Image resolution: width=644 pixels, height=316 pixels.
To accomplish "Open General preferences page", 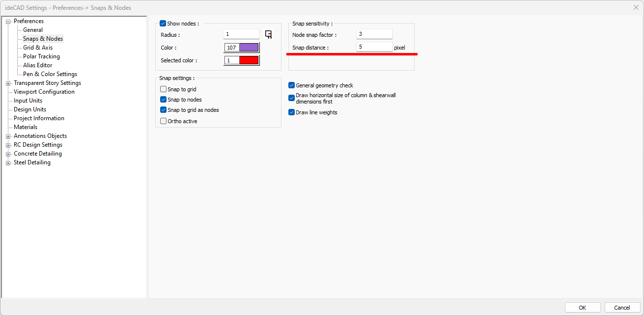I will [33, 30].
